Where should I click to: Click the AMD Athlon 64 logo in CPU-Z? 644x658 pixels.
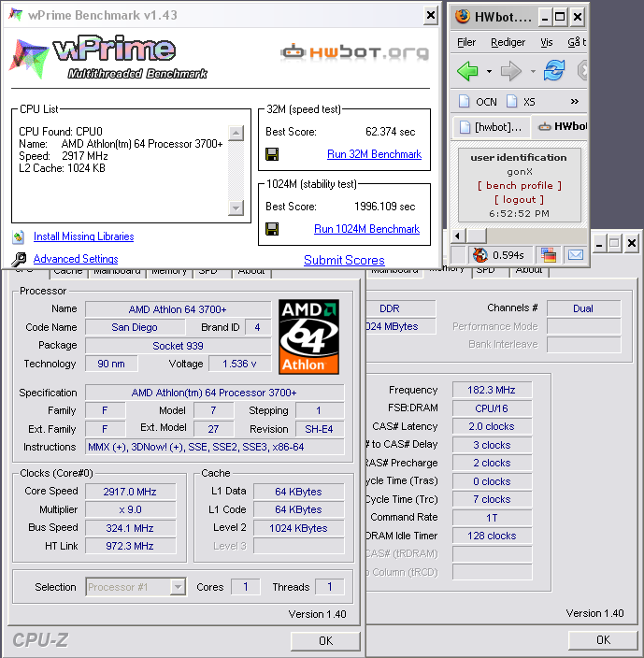pos(308,336)
